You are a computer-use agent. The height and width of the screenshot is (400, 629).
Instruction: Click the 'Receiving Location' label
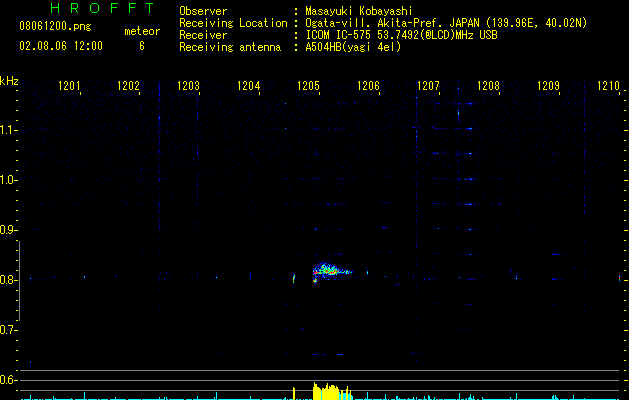coord(233,23)
